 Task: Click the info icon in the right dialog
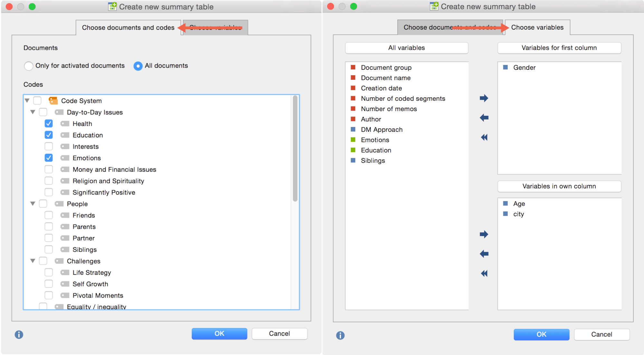pyautogui.click(x=340, y=335)
